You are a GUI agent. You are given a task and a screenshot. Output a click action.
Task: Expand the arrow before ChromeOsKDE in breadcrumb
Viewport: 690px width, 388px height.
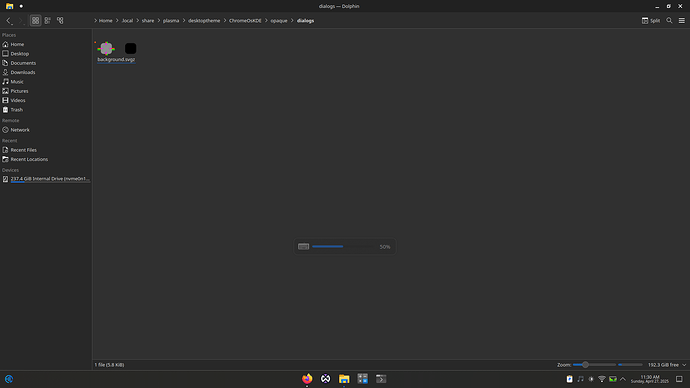pyautogui.click(x=225, y=21)
